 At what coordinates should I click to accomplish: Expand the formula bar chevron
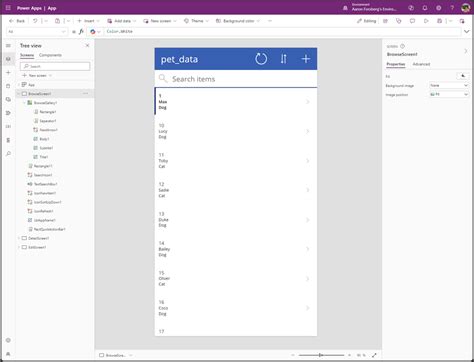(467, 31)
